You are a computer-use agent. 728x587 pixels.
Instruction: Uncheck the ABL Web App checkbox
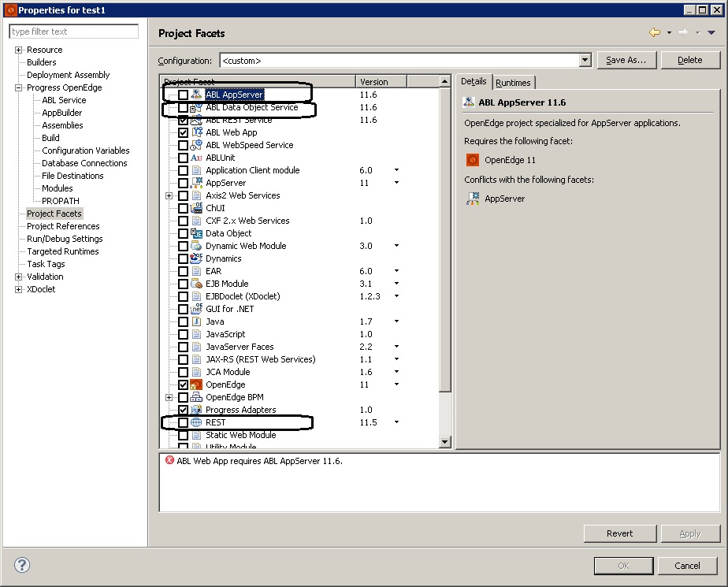click(x=184, y=132)
